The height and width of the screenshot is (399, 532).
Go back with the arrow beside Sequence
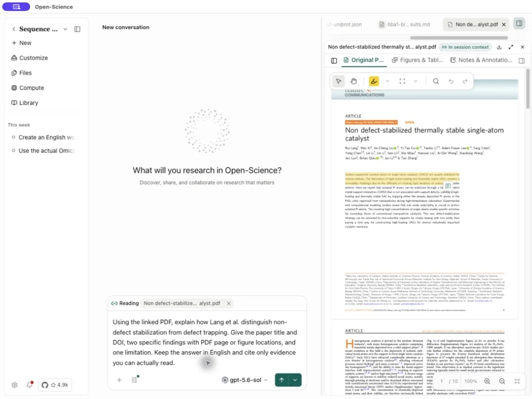tap(14, 29)
